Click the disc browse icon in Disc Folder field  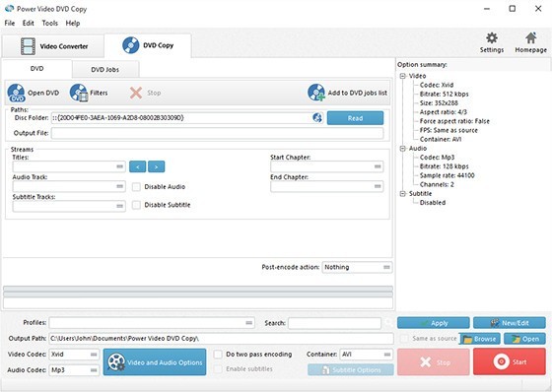coord(317,118)
